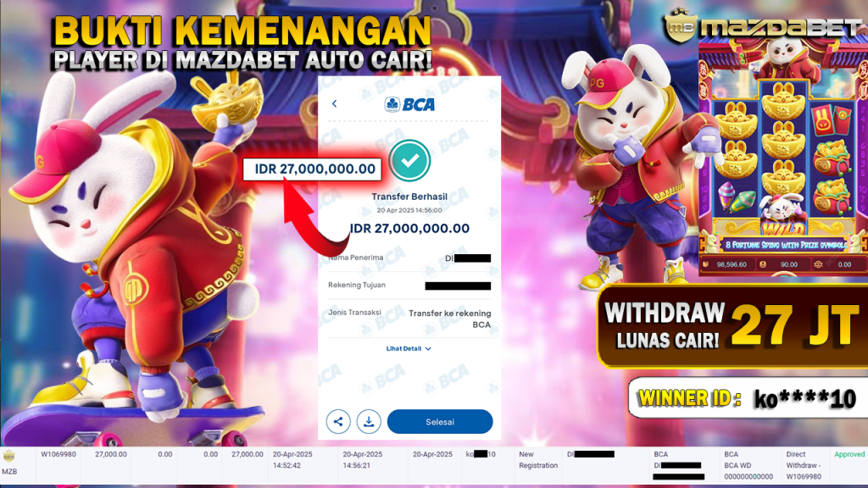Click the coin balance icon in slot game
The width and height of the screenshot is (868, 488).
click(x=763, y=264)
